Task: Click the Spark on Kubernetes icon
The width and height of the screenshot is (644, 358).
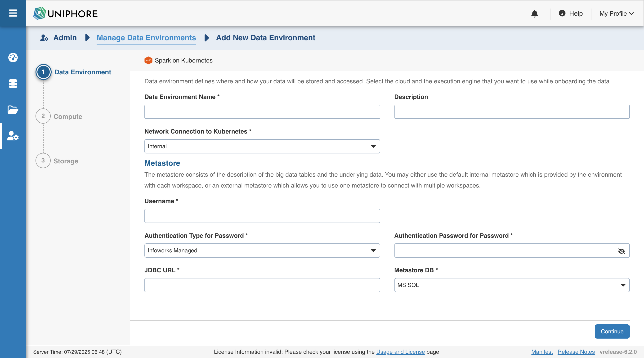Action: (x=148, y=60)
